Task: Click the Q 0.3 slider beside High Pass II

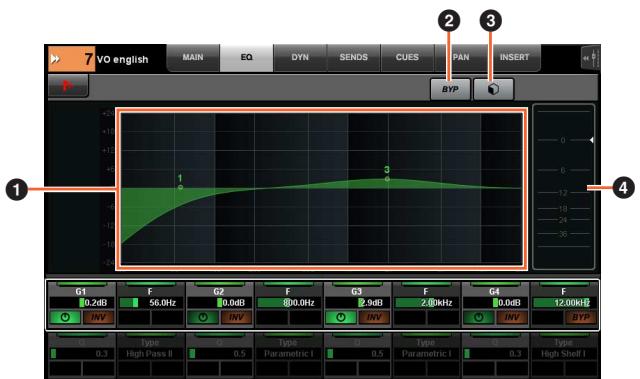Action: (82, 354)
